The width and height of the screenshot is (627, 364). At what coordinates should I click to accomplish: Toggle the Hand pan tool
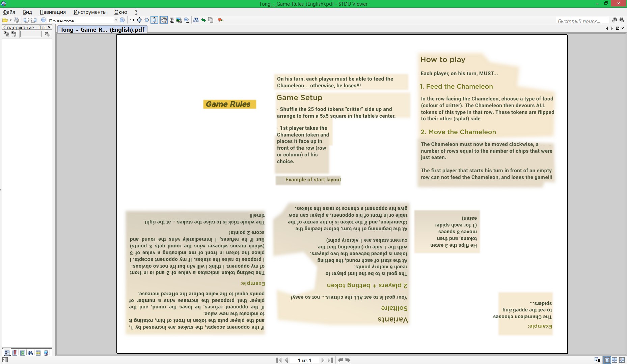(x=164, y=20)
